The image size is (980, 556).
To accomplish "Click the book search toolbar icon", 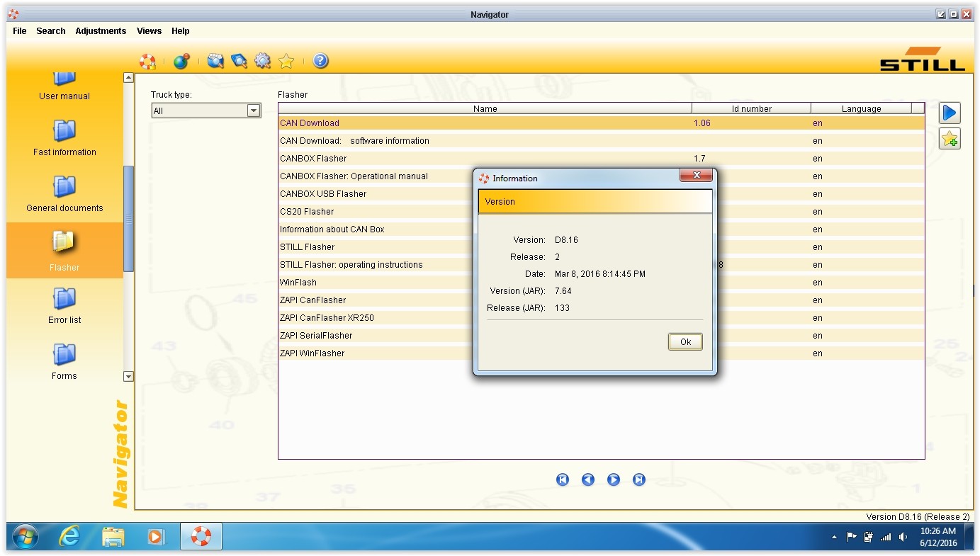I will (239, 62).
